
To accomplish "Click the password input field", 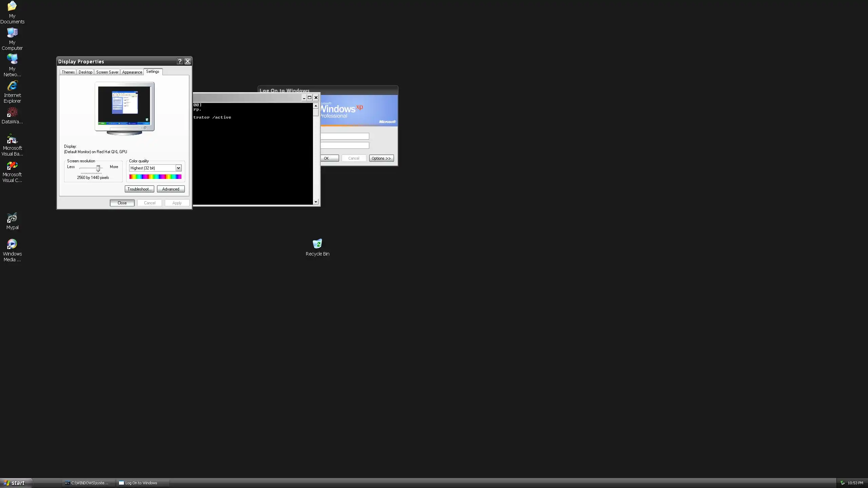I will point(344,145).
